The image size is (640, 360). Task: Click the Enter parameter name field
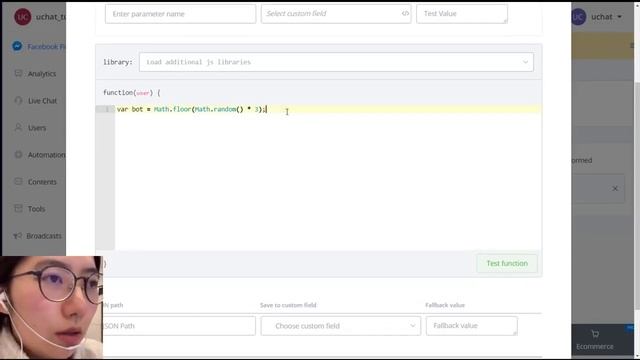tap(180, 14)
